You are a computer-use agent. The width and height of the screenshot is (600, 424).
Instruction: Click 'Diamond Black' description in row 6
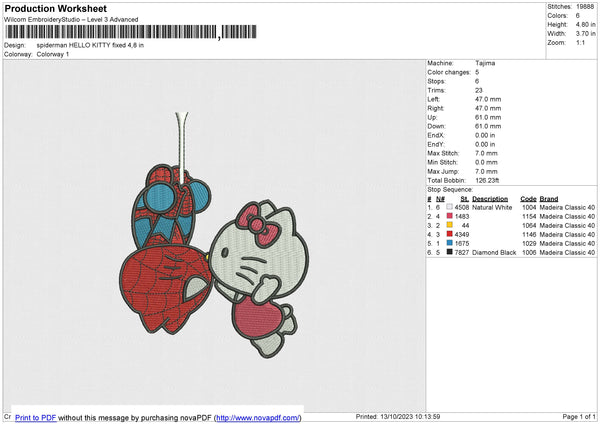pyautogui.click(x=494, y=253)
